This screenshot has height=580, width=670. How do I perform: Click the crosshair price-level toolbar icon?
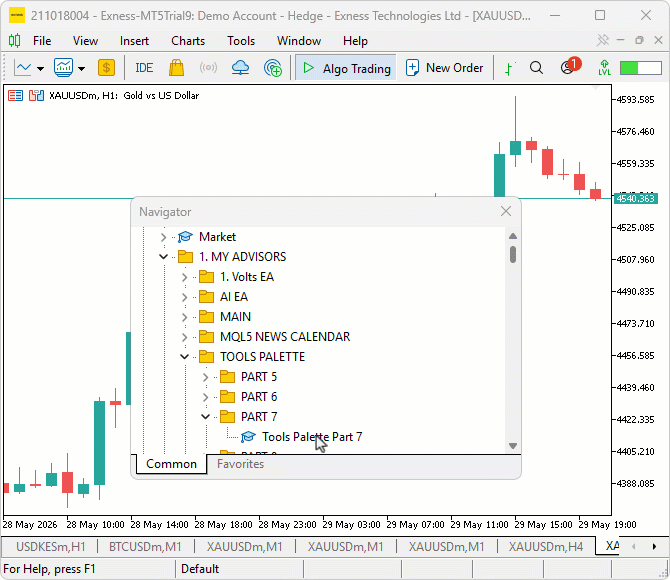click(x=509, y=68)
